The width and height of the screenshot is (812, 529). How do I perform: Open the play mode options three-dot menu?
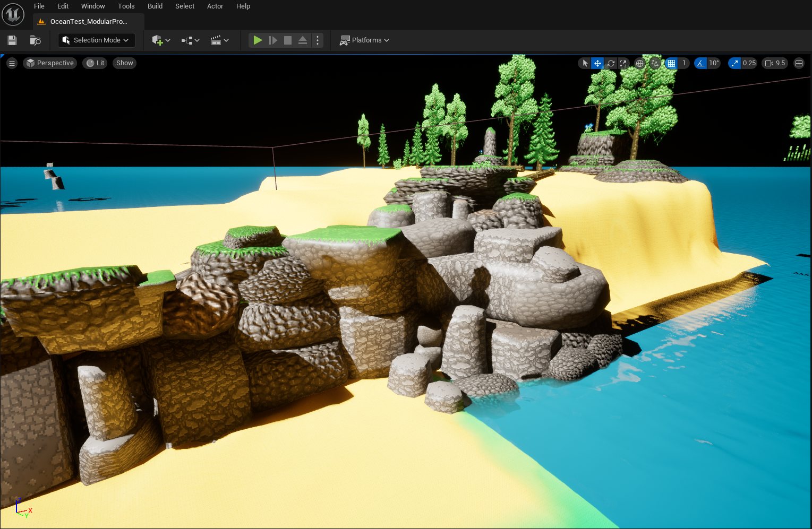[318, 40]
